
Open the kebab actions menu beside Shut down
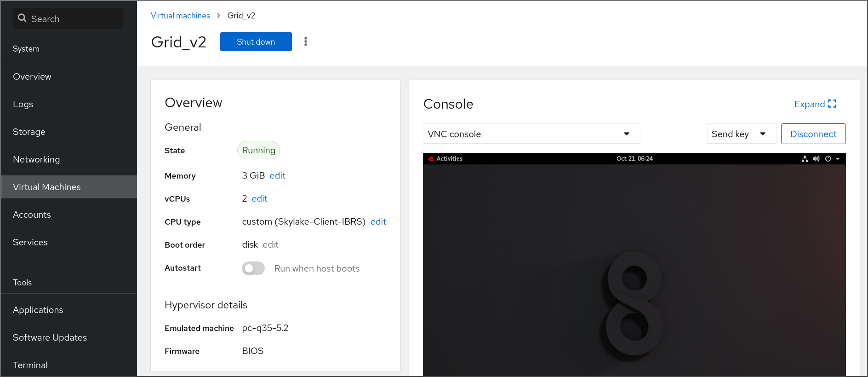306,42
